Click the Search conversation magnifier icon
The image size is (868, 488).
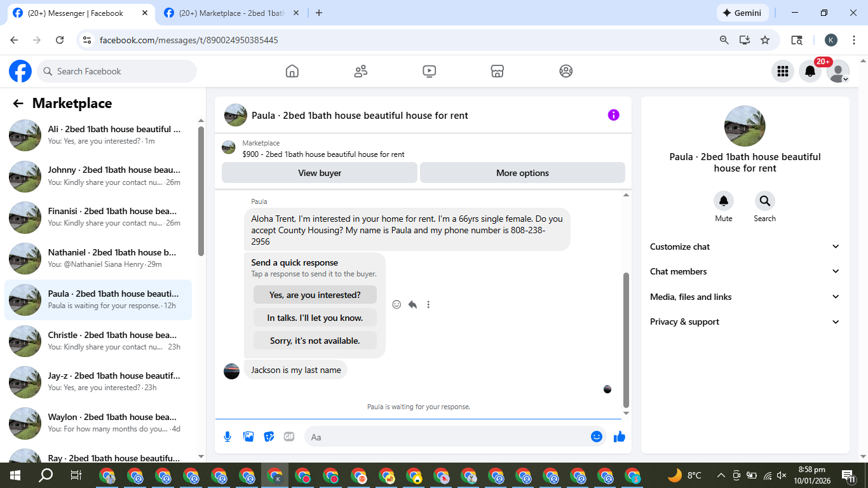764,201
